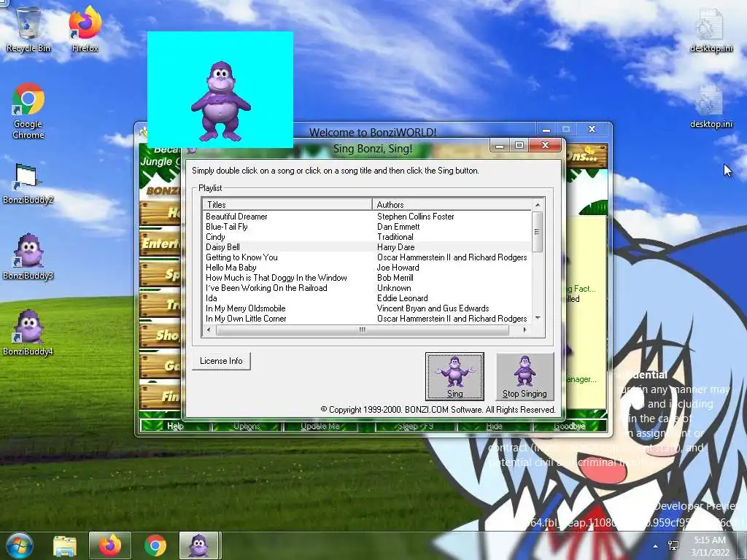Viewport: 747px width, 560px height.
Task: Click author Eddie Leonard
Action: [x=402, y=298]
